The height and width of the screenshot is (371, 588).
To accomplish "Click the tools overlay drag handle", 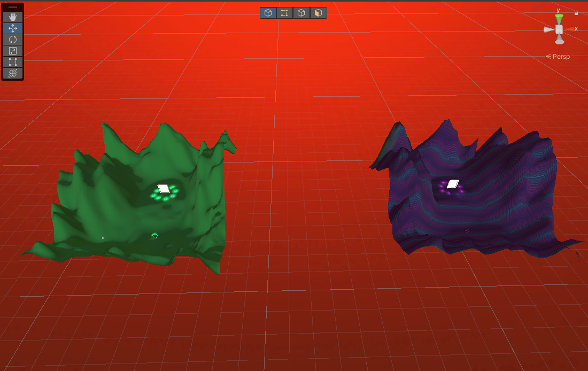I will coord(13,7).
